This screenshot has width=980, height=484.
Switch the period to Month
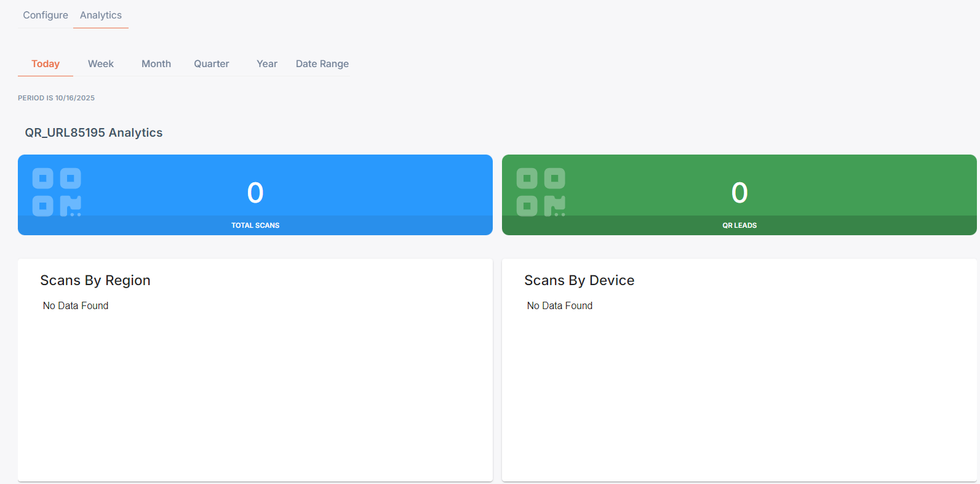pyautogui.click(x=156, y=63)
